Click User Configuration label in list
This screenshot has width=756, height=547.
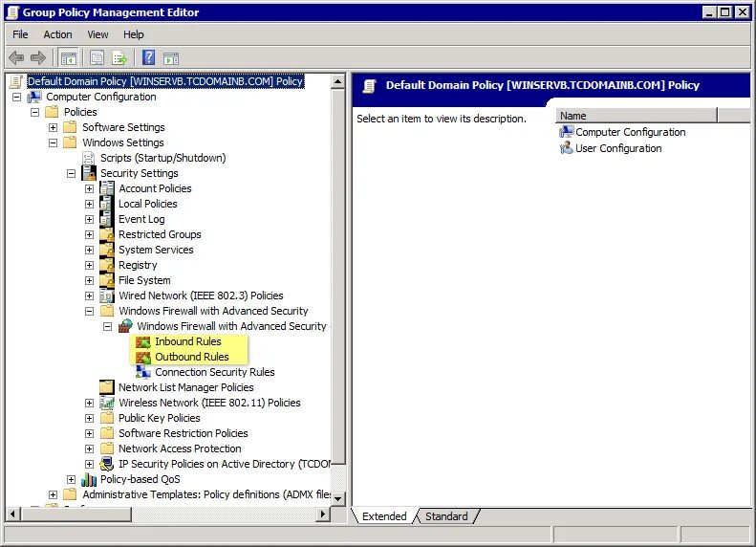618,148
